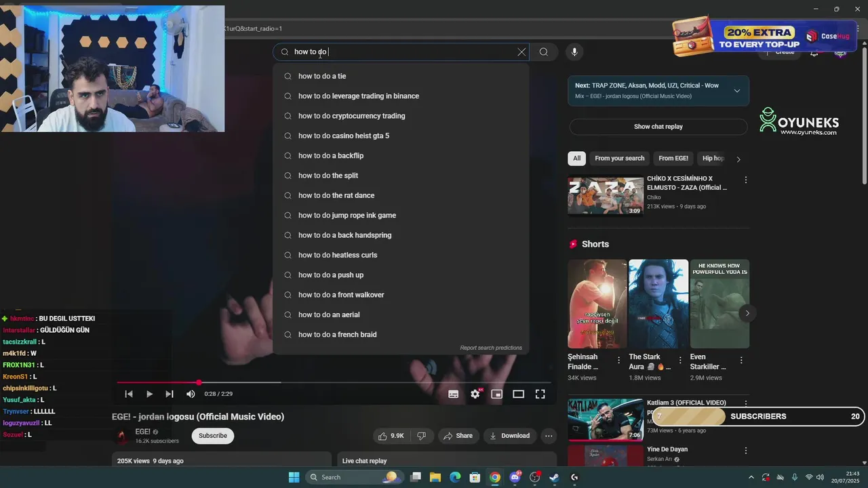
Task: Enter full screen mode
Action: tap(540, 394)
